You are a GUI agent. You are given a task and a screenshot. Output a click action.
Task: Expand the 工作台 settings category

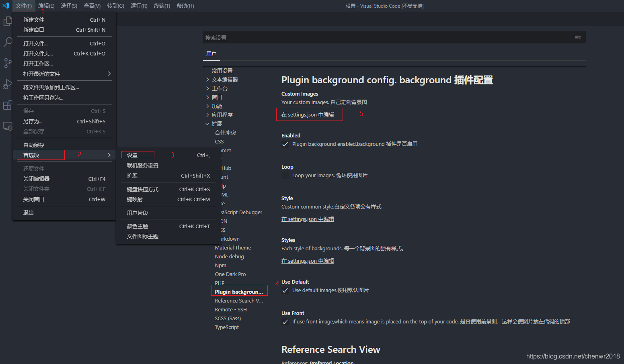(207, 88)
